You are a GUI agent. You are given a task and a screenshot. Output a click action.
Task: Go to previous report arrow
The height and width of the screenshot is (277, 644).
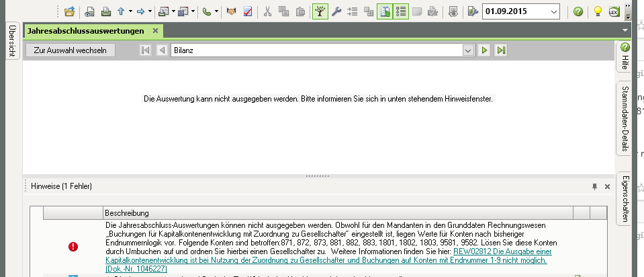click(x=163, y=50)
